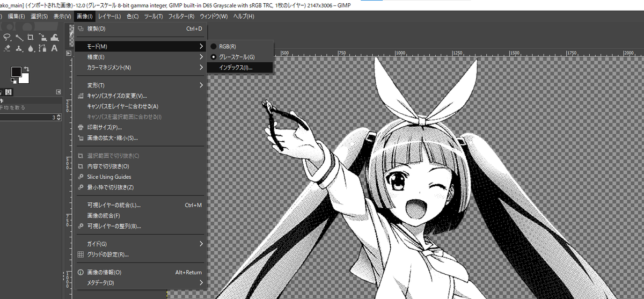Viewport: 644px width, 299px height.
Task: Click the active tool options tab icon
Action: click(9, 92)
